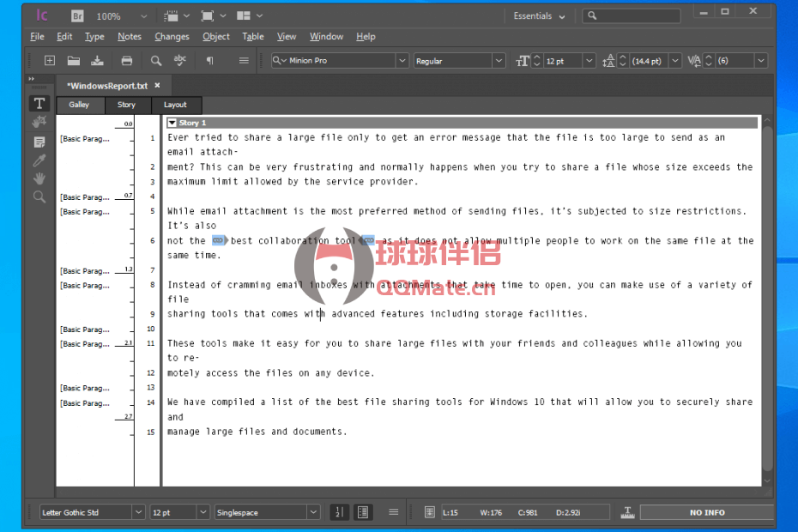The width and height of the screenshot is (798, 532).
Task: Close the WindowsReport.txt document tab
Action: pyautogui.click(x=157, y=86)
